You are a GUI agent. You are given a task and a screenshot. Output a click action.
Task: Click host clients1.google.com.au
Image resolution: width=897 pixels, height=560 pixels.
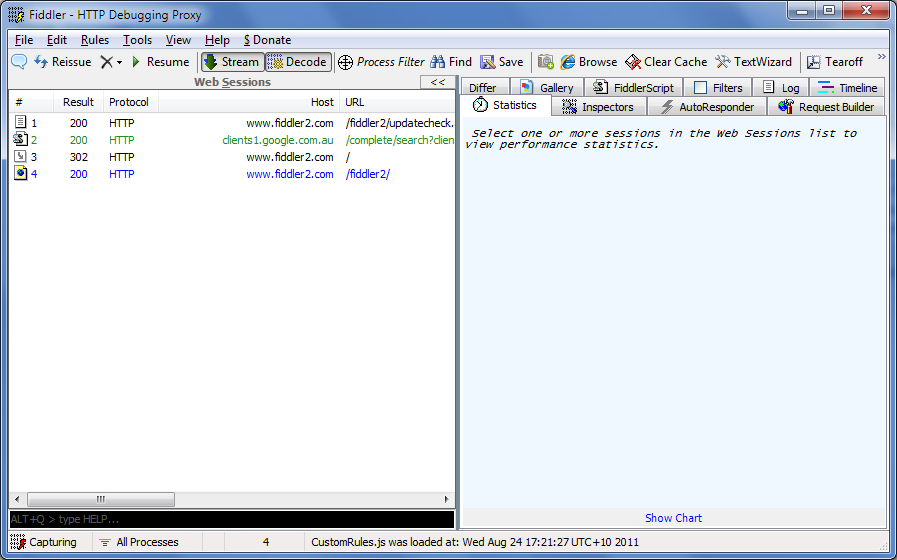tap(277, 140)
